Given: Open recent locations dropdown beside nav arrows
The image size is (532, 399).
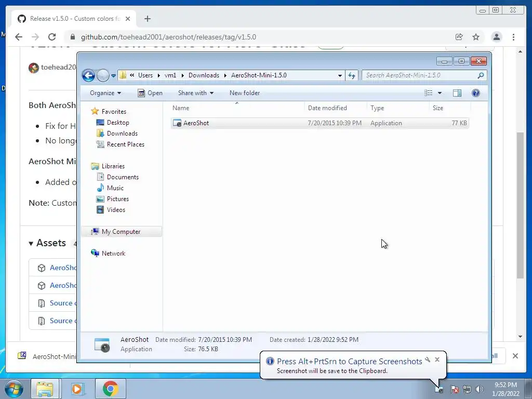Looking at the screenshot, I should click(113, 76).
